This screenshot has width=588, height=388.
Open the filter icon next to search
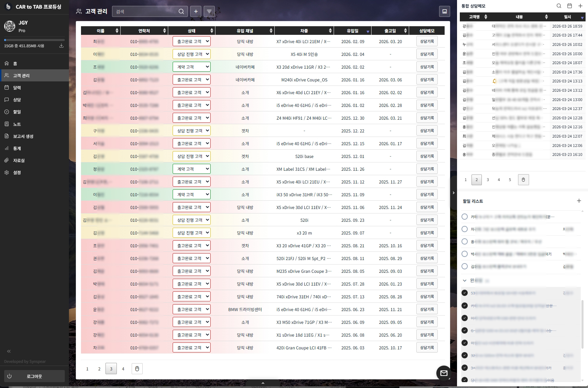tap(209, 11)
